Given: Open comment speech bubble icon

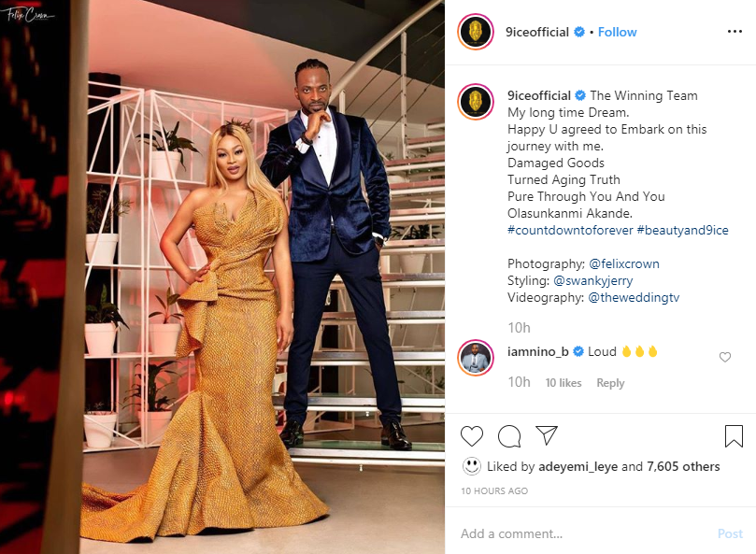Looking at the screenshot, I should (509, 436).
